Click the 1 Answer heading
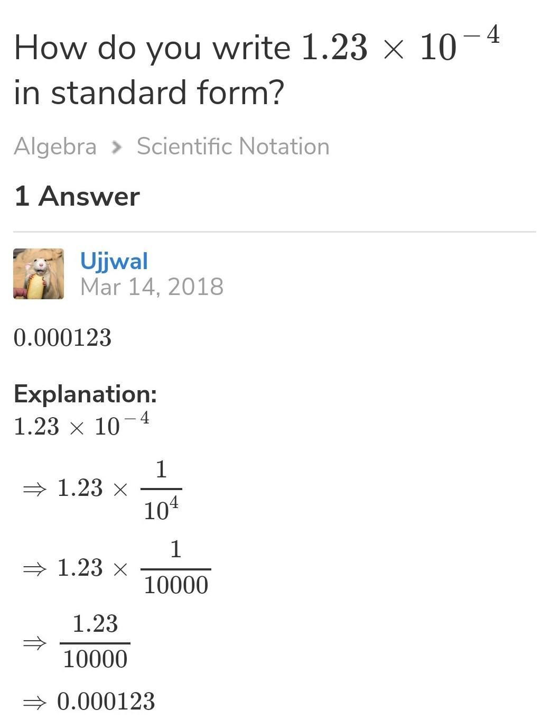 click(x=77, y=196)
